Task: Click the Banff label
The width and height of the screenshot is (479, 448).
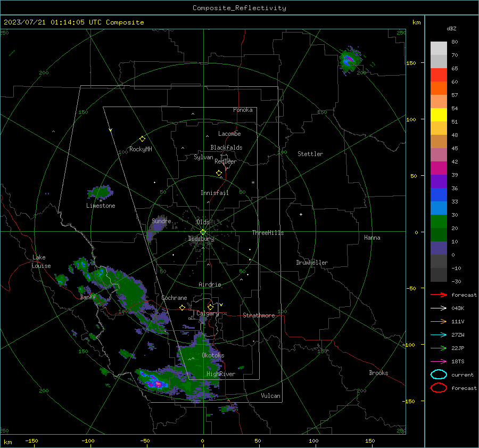Action: 88,297
